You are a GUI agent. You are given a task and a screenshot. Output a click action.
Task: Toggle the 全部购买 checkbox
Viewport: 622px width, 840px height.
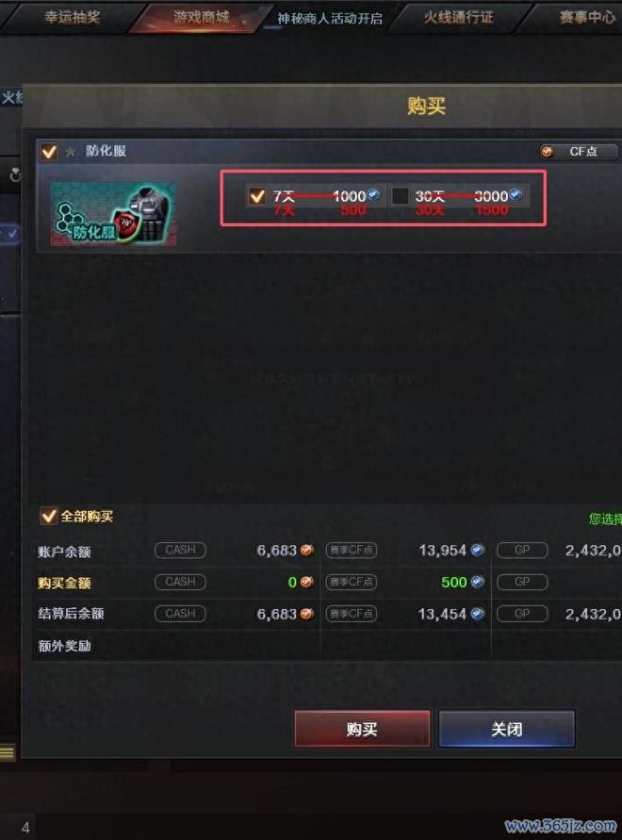[48, 516]
